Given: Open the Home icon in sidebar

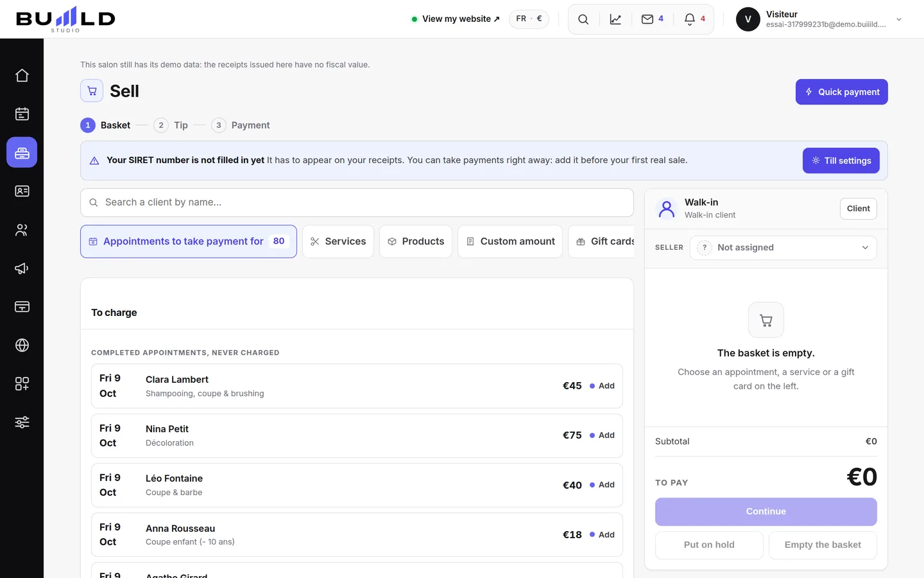Looking at the screenshot, I should point(22,76).
